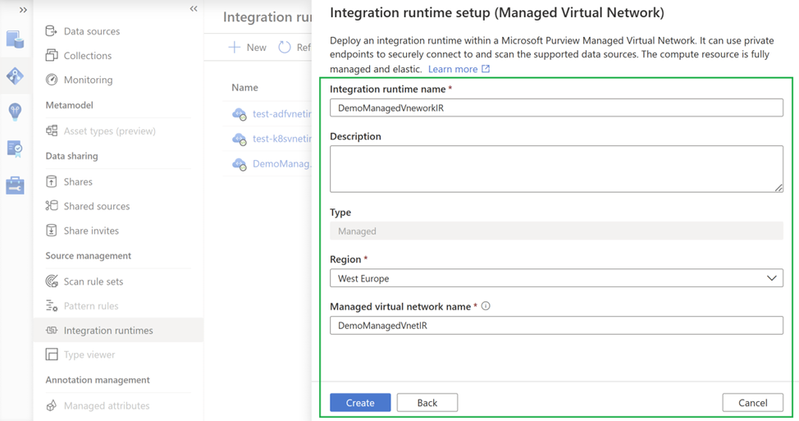Image resolution: width=799 pixels, height=421 pixels.
Task: Open the Region dropdown showing West Europe
Action: pos(556,278)
